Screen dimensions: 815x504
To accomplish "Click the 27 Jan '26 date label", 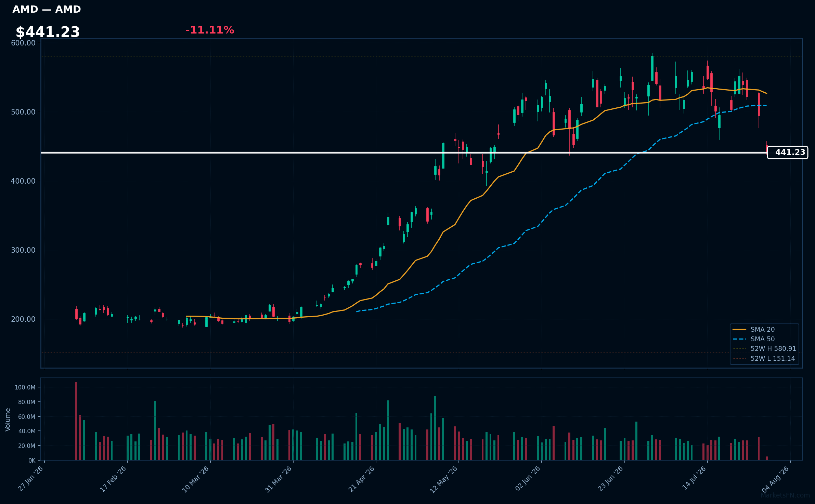I will click(31, 479).
